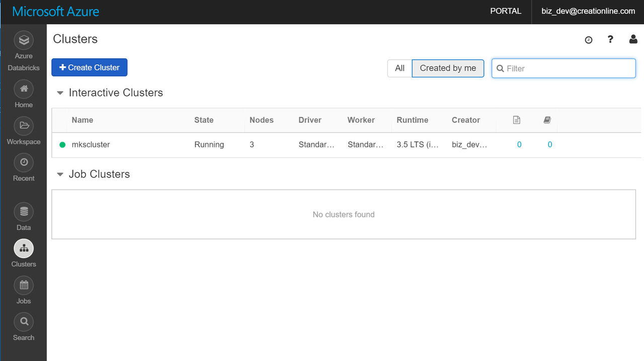Open the Data database icon
The height and width of the screenshot is (361, 644).
(x=24, y=212)
